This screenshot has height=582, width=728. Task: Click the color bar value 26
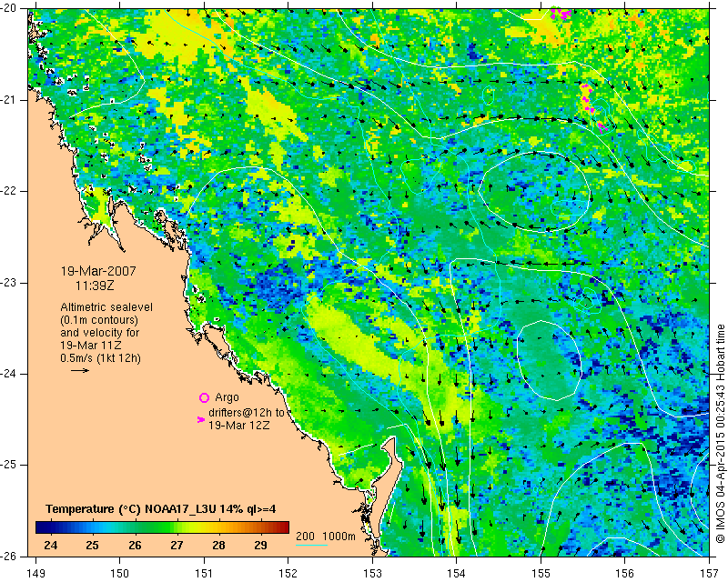coord(135,545)
